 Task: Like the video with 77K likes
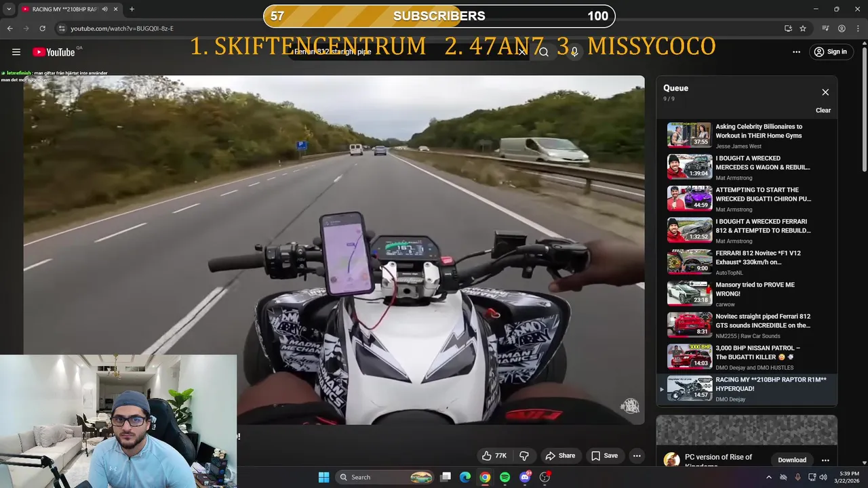(x=494, y=456)
